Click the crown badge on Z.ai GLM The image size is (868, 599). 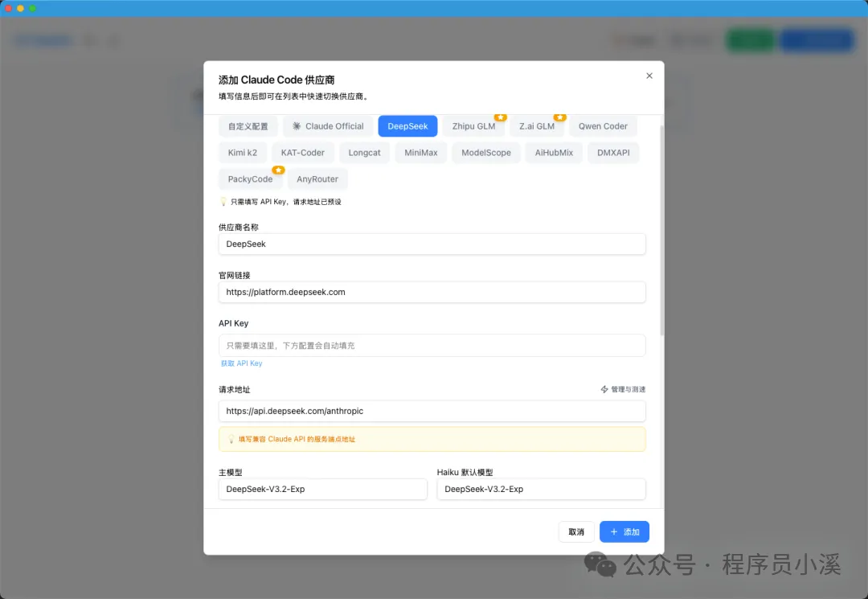pyautogui.click(x=559, y=117)
